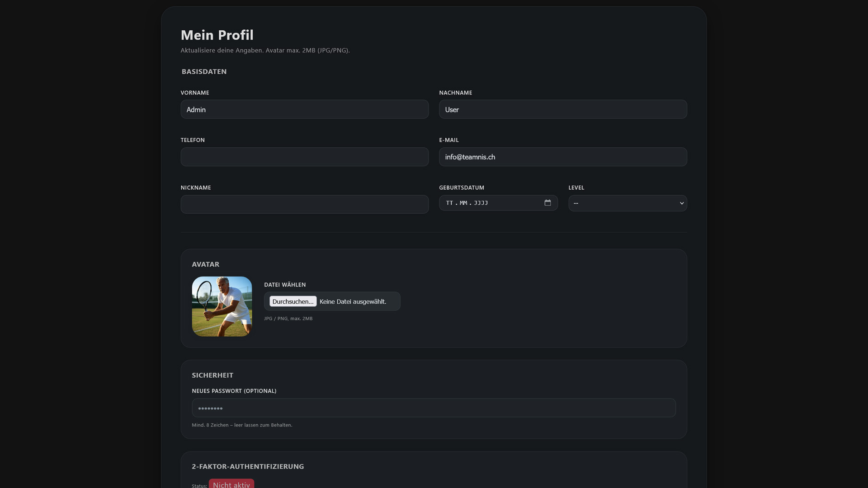The height and width of the screenshot is (488, 868).
Task: Focus the empty Nickname input
Action: (304, 204)
